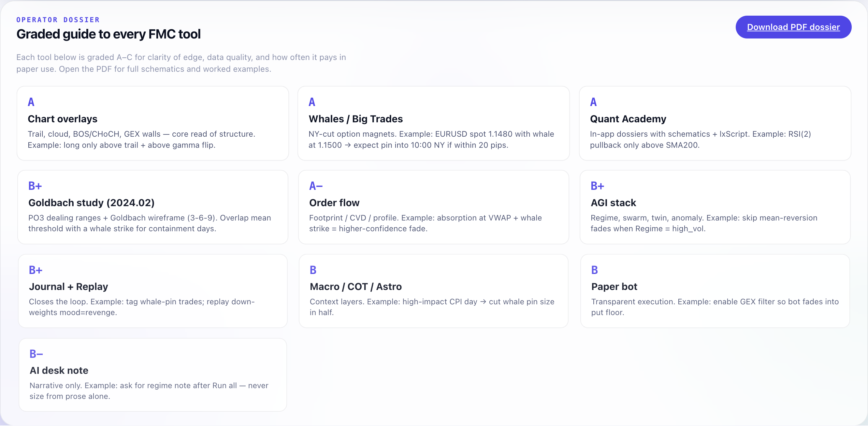Click the B– grade on AI desk note
The image size is (868, 426).
click(x=36, y=354)
